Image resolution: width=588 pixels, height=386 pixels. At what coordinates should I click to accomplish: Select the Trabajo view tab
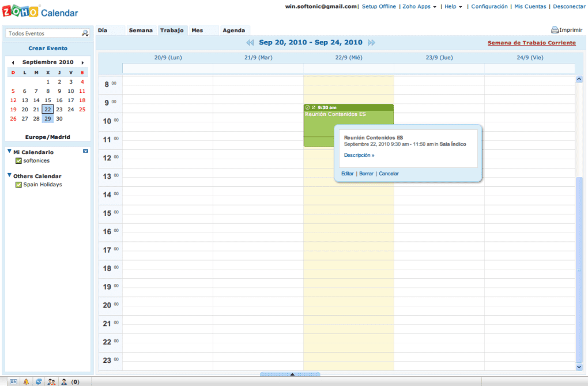(x=172, y=31)
